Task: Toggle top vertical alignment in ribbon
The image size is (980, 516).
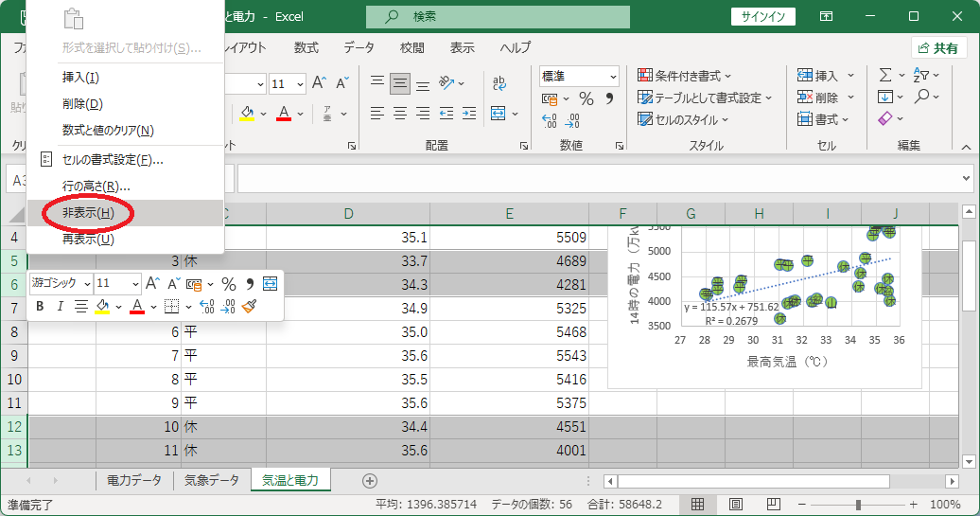Action: click(x=376, y=83)
